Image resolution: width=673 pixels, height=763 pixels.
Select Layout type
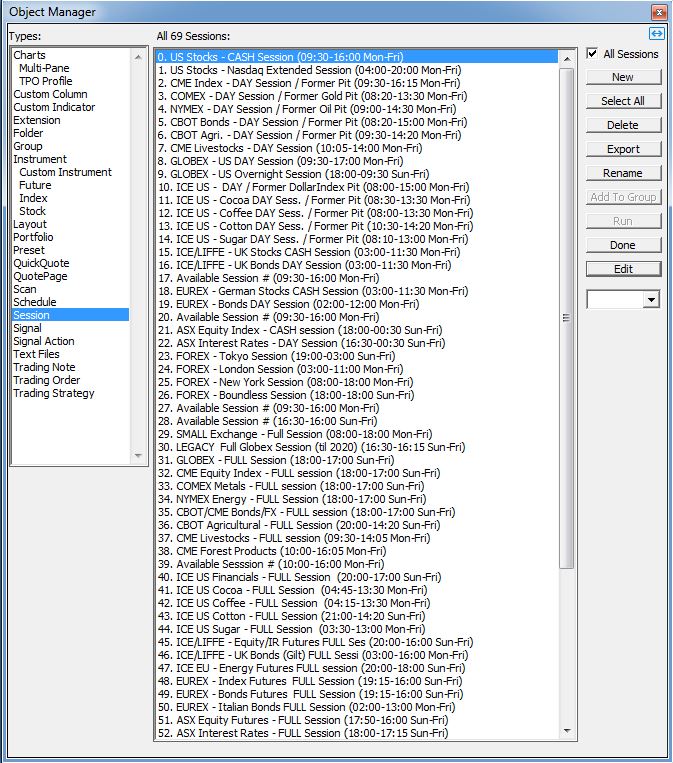point(30,224)
